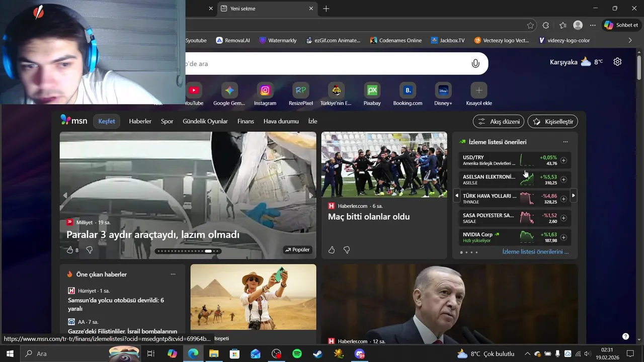Add SASA POLYESTER to watchlist with plus

click(x=563, y=218)
